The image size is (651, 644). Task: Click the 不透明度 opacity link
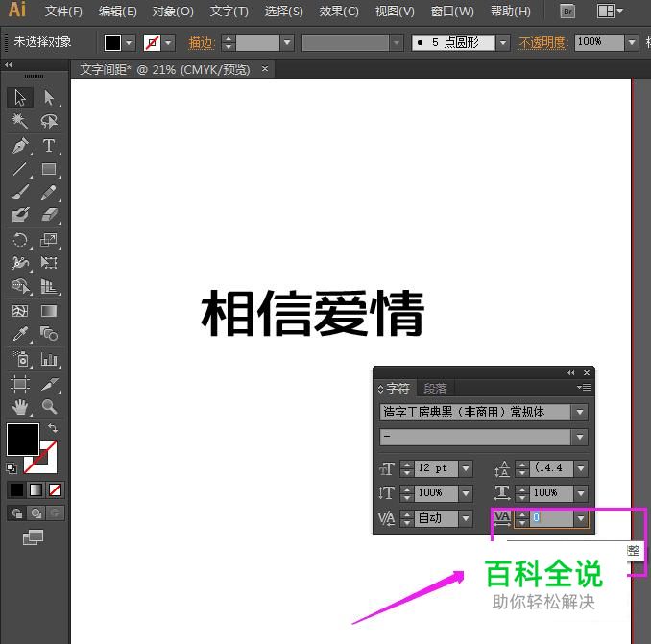pyautogui.click(x=542, y=43)
